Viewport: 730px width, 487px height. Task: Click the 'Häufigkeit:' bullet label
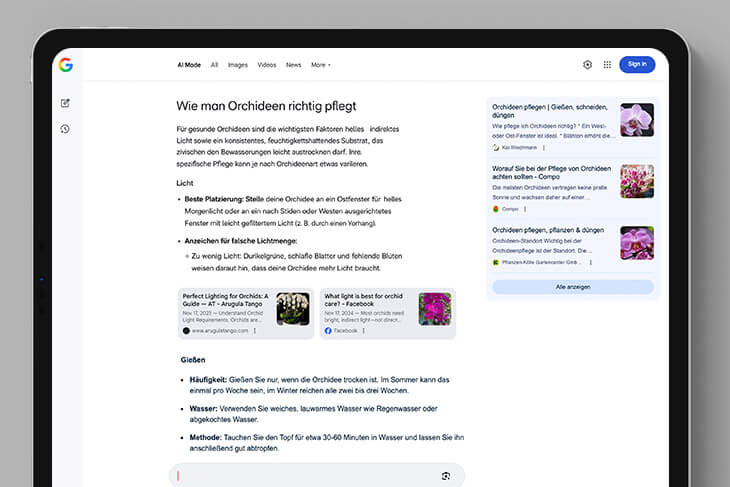(208, 379)
